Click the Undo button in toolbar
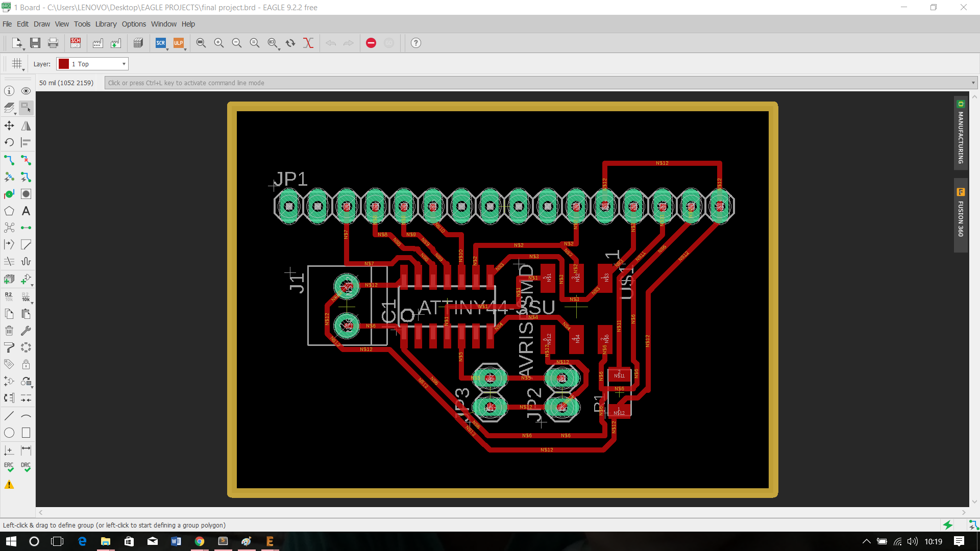This screenshot has width=980, height=551. [330, 42]
